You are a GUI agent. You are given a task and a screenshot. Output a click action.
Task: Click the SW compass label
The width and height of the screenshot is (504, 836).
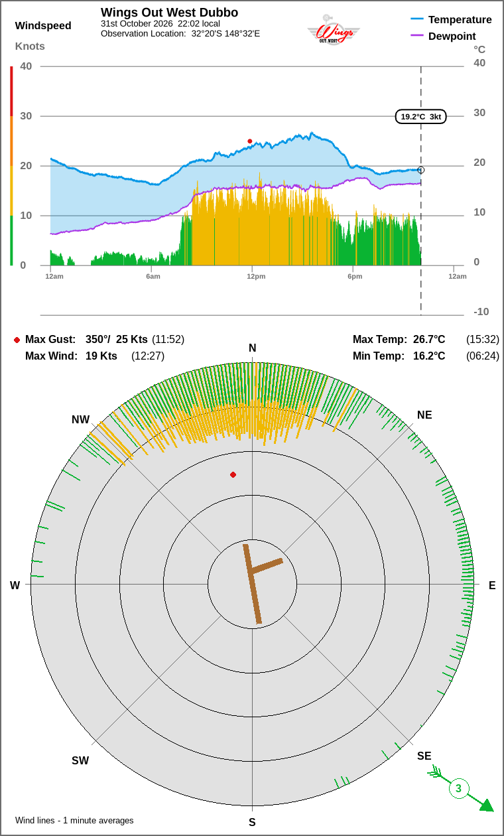coord(80,761)
